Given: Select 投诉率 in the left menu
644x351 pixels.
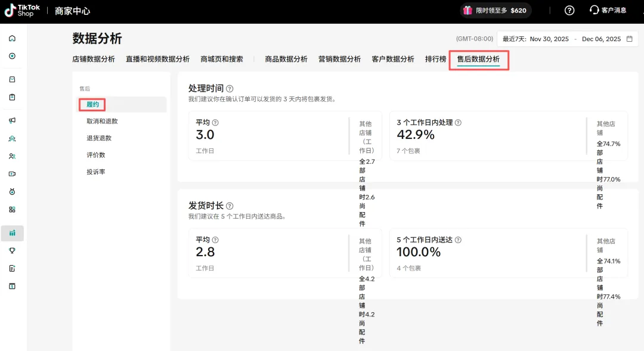Looking at the screenshot, I should (96, 172).
